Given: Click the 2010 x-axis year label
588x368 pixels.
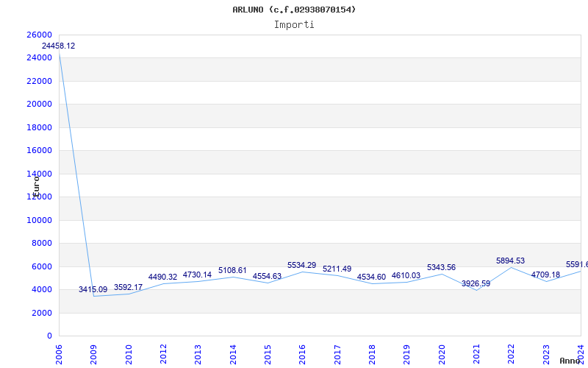Looking at the screenshot, I should pos(129,355).
